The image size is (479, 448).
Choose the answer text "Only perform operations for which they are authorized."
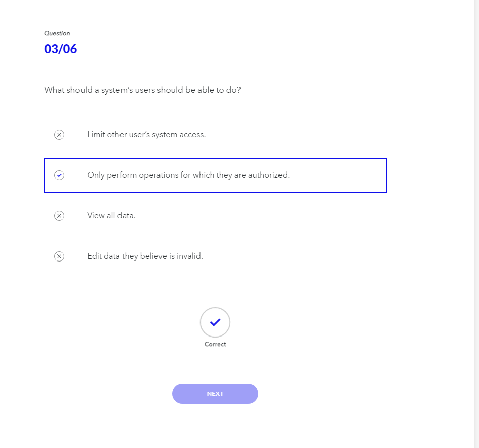(188, 175)
